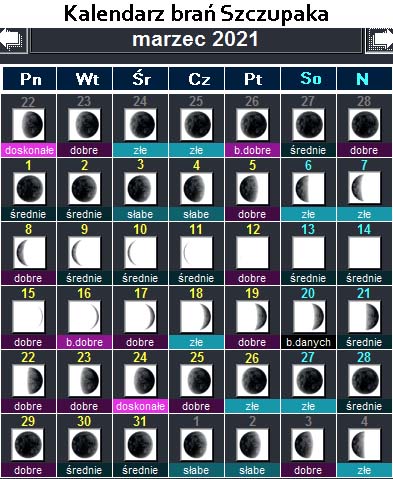Select the 'Pn' weekday column header

pos(29,79)
